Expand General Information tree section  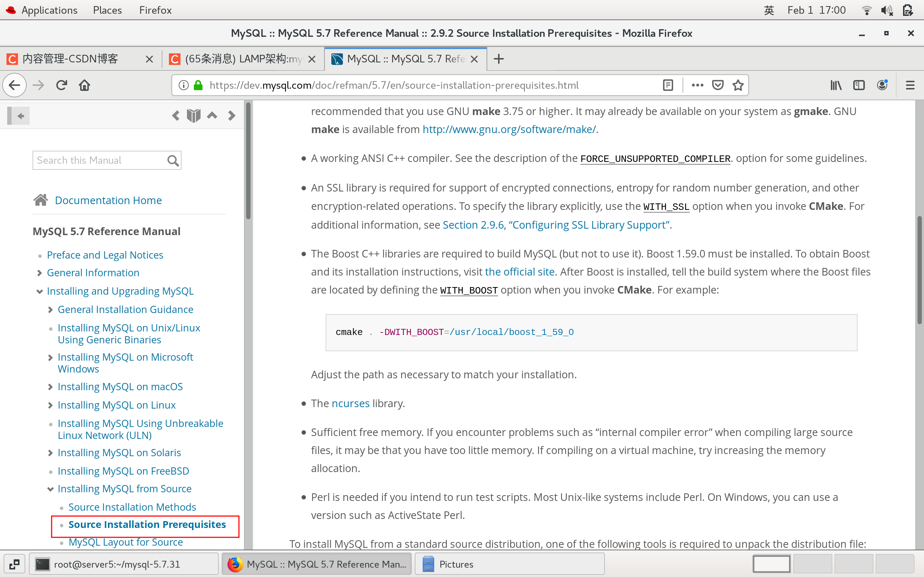(x=39, y=273)
